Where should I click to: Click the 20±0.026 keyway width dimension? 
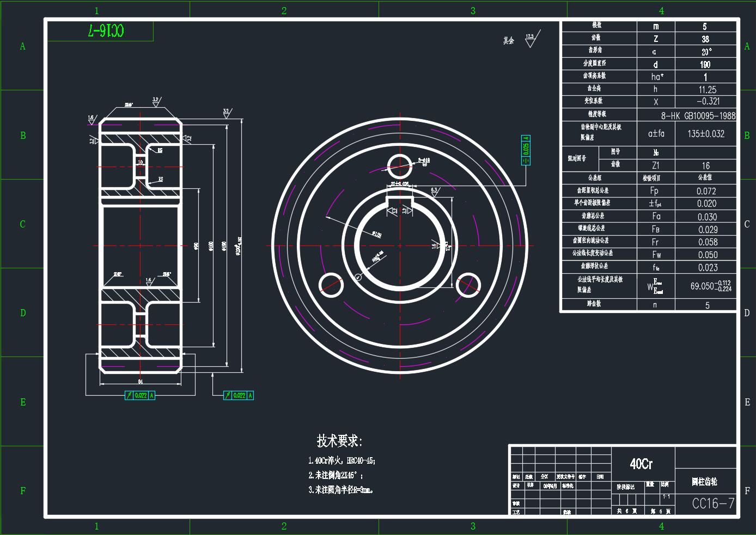399,185
